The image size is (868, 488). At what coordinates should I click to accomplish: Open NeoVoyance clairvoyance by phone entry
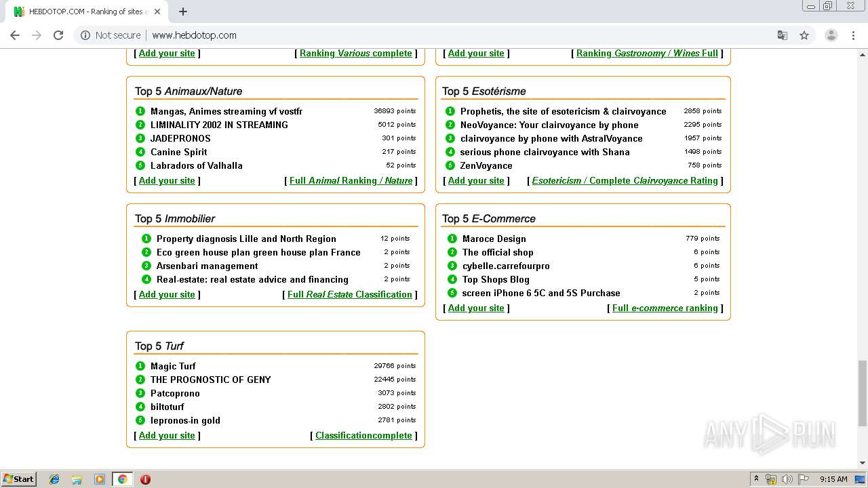click(549, 125)
